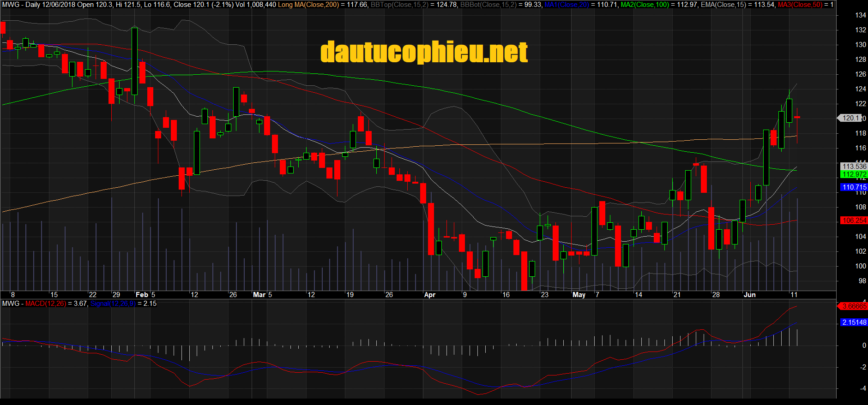
Task: Select the red 3.66665 MACD value tag
Action: (854, 306)
